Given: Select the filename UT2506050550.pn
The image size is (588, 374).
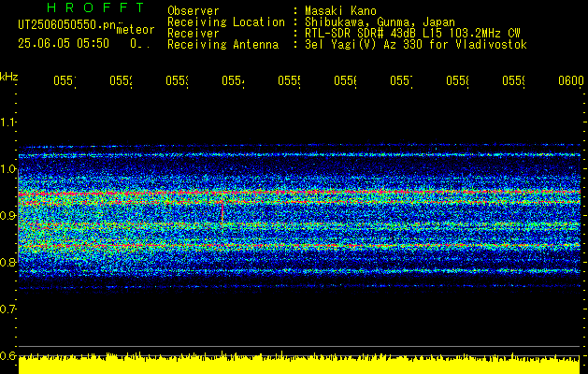Looking at the screenshot, I should [67, 24].
